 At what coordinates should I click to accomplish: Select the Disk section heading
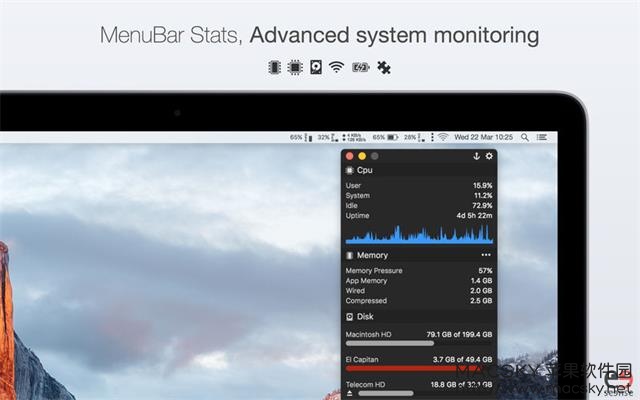pos(365,317)
